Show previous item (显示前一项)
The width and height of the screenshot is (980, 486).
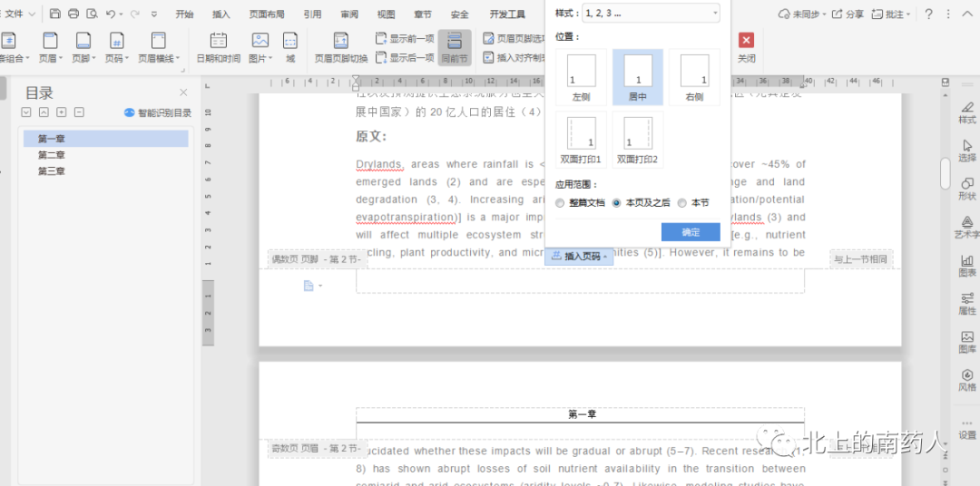click(405, 39)
